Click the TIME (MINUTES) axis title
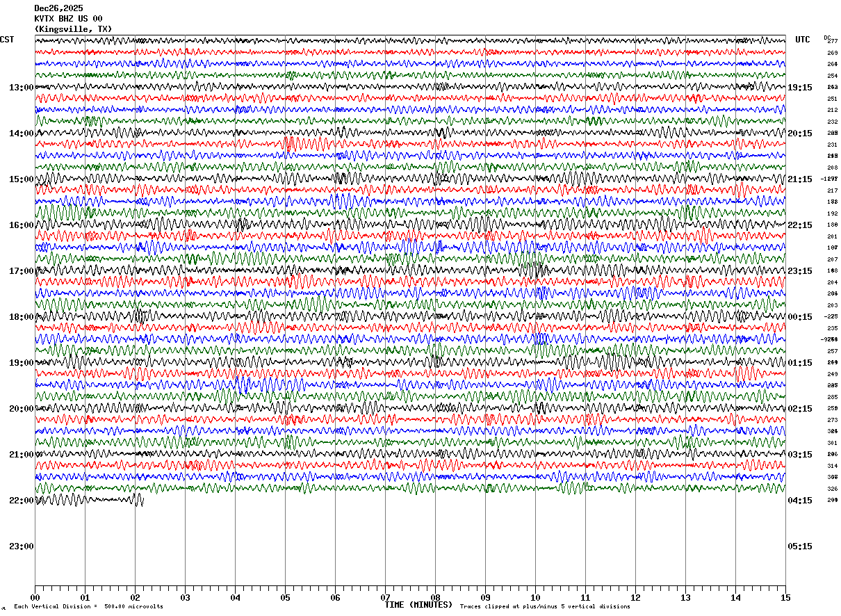Viewport: 841px width, 616px height. 418,605
